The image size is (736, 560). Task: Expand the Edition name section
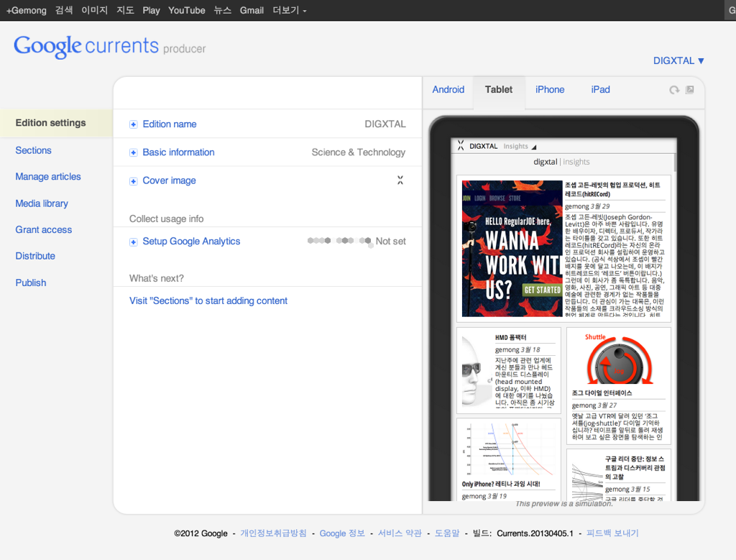(133, 124)
